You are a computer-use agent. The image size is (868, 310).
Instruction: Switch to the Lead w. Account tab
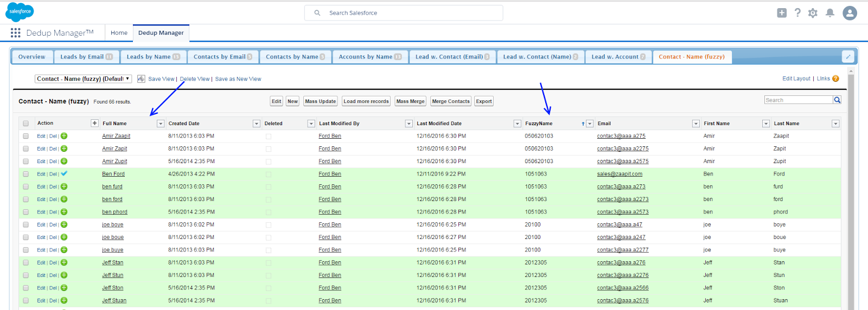point(618,56)
